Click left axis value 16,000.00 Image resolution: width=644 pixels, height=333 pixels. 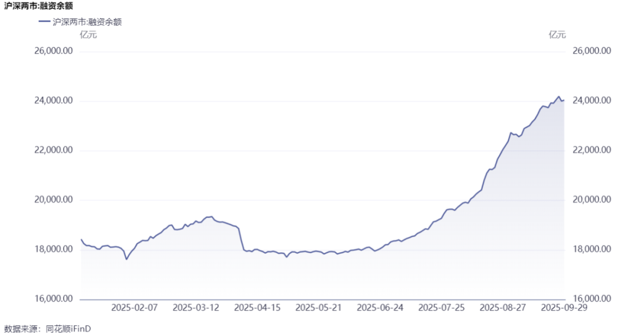click(x=55, y=299)
